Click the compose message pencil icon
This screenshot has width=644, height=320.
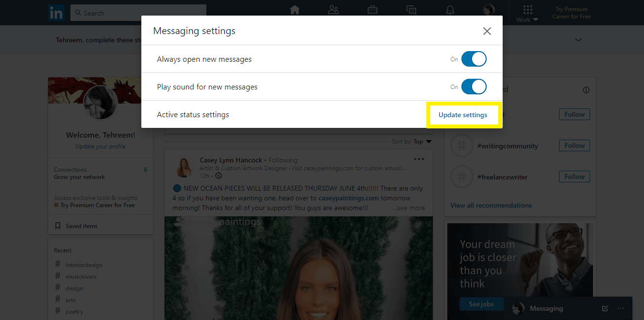605,308
